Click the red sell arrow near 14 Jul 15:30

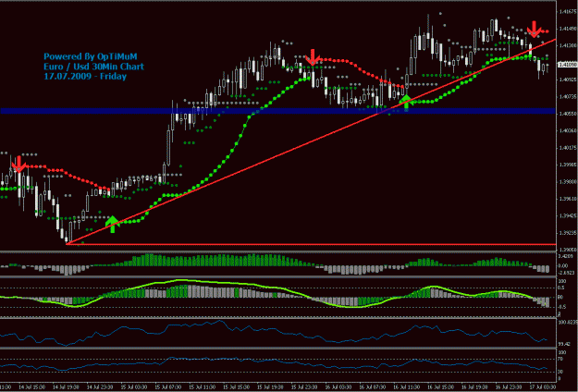pos(18,164)
